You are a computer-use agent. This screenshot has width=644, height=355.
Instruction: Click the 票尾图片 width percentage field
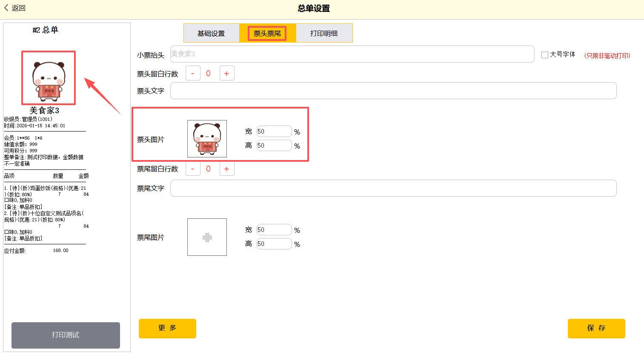pyautogui.click(x=274, y=230)
